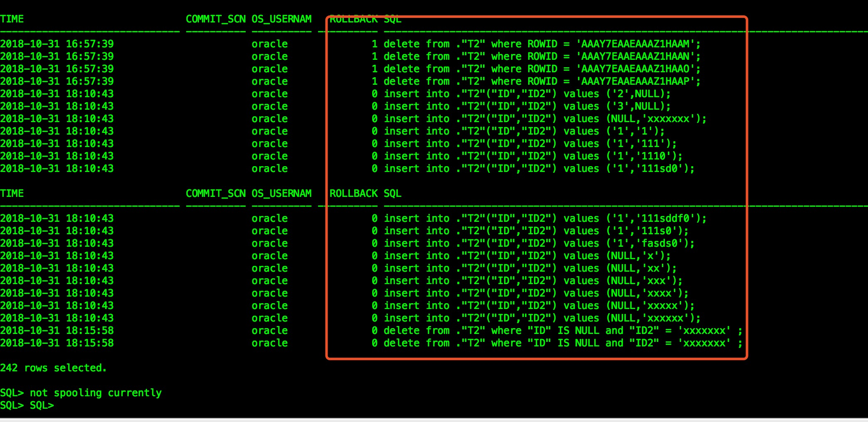Viewport: 868px width, 422px height.
Task: Select the delete statement with rowid ending HAAP
Action: (x=542, y=81)
